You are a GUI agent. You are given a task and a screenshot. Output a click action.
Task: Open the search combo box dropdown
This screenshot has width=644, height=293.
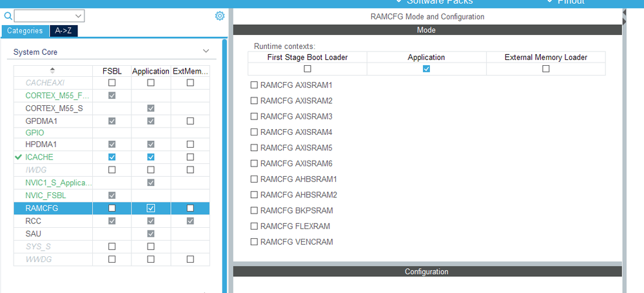[x=79, y=15]
